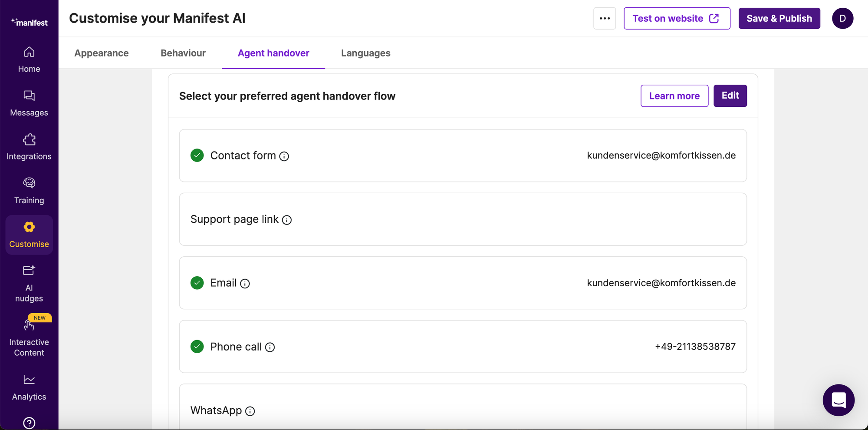Open the Home section

[29, 59]
